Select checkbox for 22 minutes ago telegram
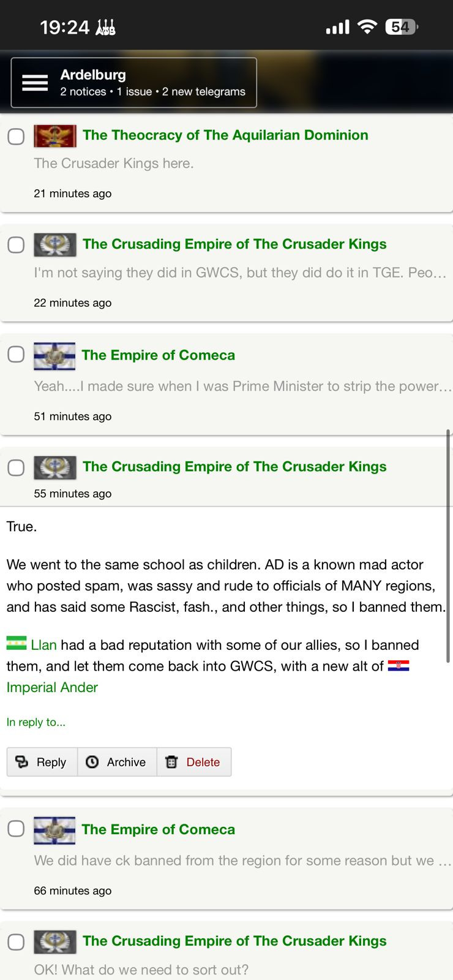453x980 pixels. click(x=16, y=245)
